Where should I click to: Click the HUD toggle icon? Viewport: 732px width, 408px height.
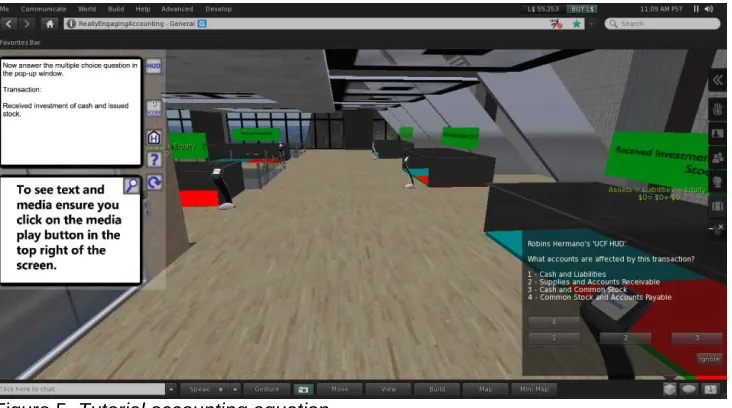click(154, 66)
